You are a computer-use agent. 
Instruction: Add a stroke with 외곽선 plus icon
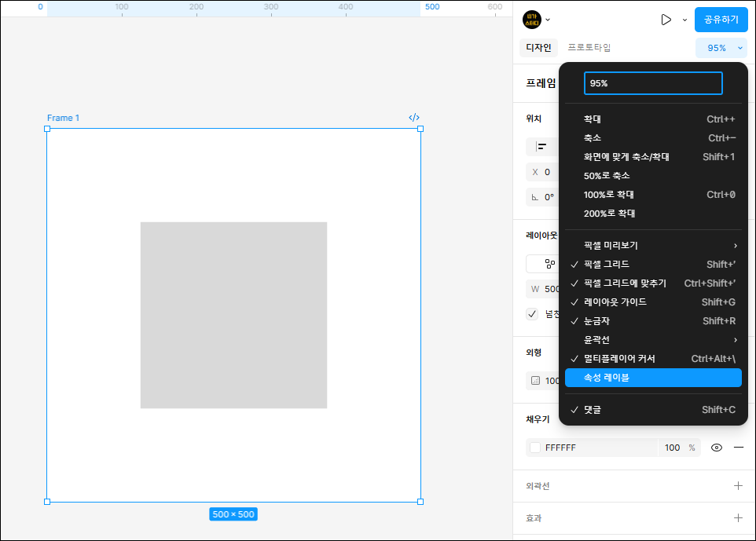[x=738, y=485]
